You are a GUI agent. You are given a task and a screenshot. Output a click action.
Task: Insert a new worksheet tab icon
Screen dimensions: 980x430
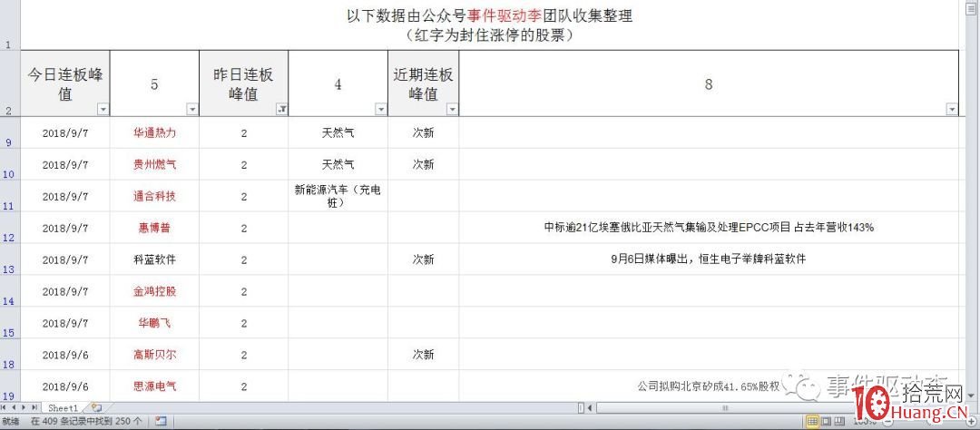click(96, 407)
